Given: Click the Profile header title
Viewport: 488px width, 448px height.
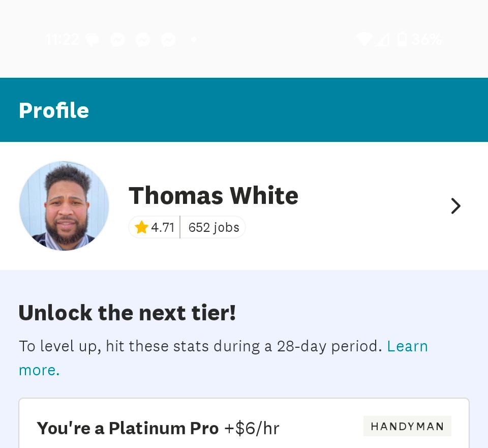Looking at the screenshot, I should coord(54,110).
